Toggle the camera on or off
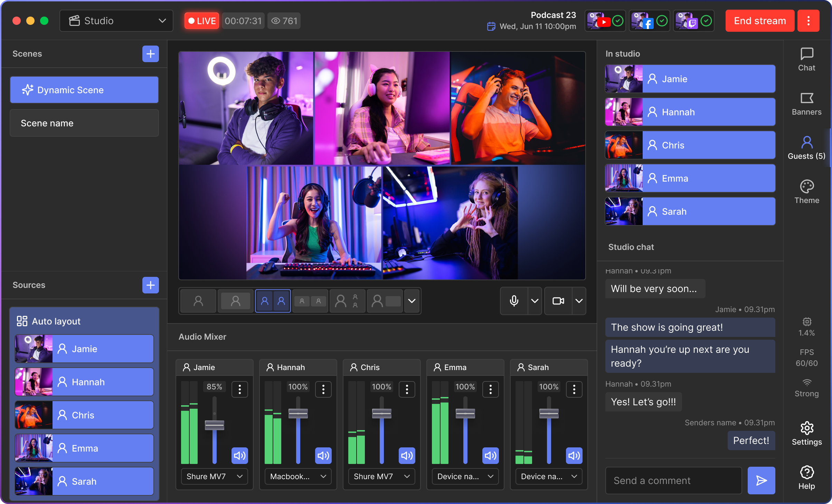 click(558, 301)
